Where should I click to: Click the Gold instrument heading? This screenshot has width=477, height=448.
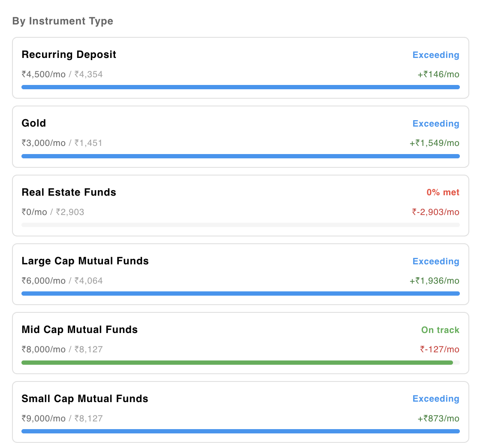pos(34,123)
